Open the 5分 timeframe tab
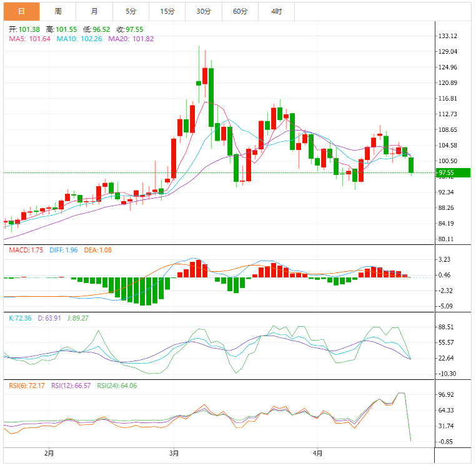 coord(131,11)
